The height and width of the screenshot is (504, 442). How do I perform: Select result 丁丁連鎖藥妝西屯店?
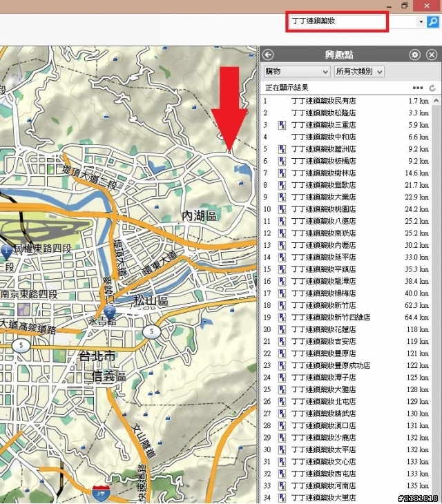coord(345,474)
